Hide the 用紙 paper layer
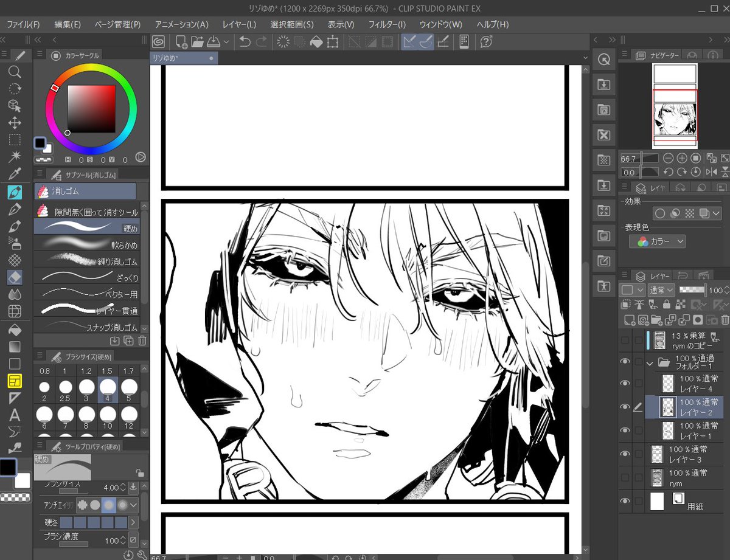This screenshot has height=560, width=730. [x=625, y=501]
